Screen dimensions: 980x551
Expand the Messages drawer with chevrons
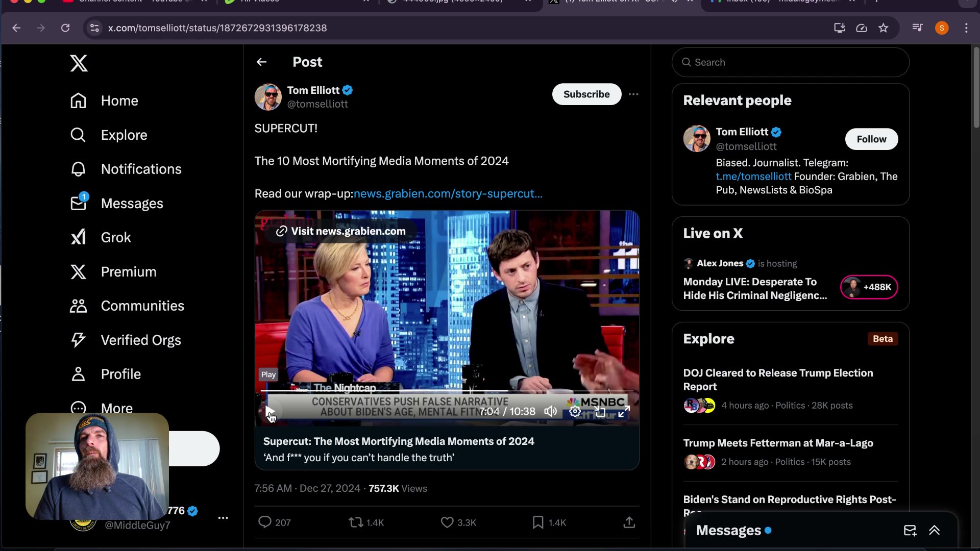click(934, 530)
